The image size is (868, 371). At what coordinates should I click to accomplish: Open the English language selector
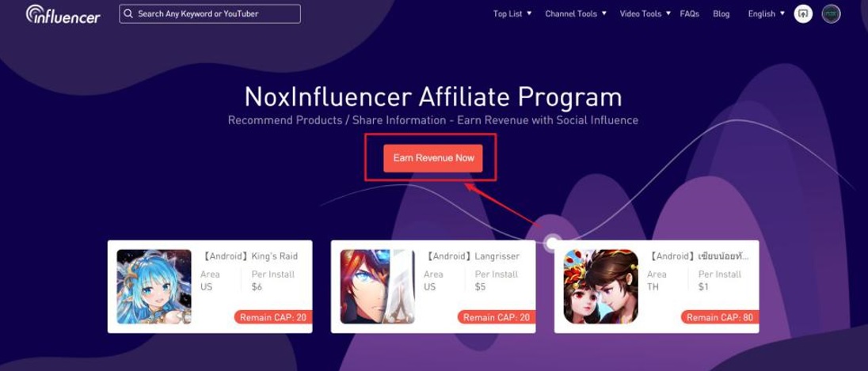click(x=766, y=13)
